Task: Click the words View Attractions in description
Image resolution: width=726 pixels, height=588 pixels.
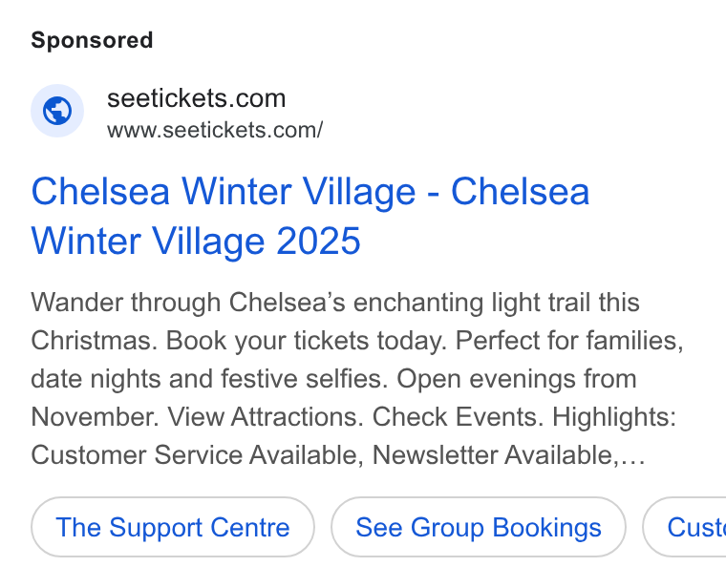Action: (x=265, y=417)
